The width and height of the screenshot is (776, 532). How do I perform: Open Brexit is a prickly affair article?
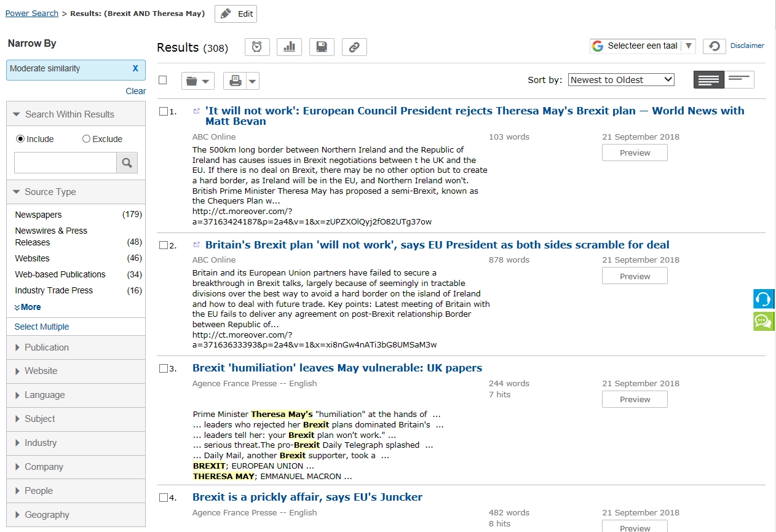[307, 497]
